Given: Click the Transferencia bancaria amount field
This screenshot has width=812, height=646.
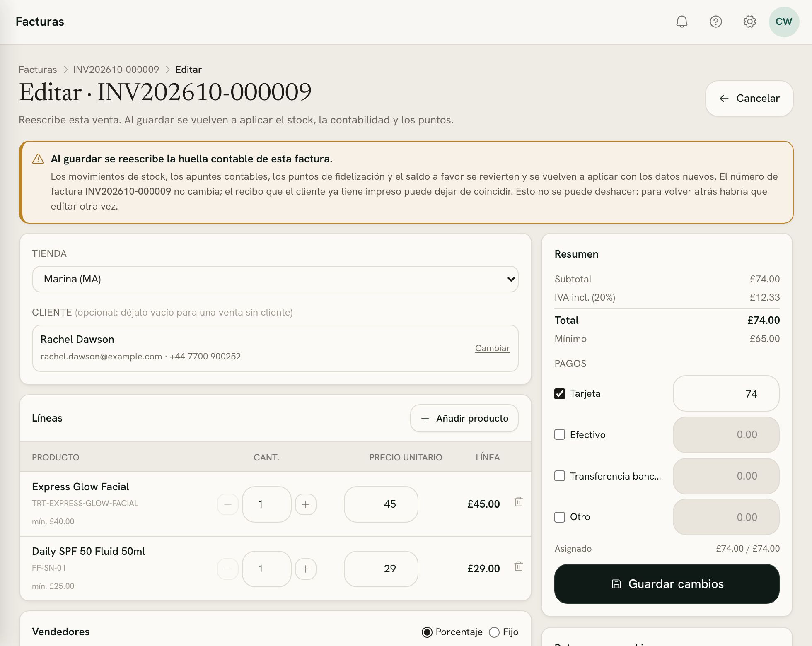Looking at the screenshot, I should 726,476.
